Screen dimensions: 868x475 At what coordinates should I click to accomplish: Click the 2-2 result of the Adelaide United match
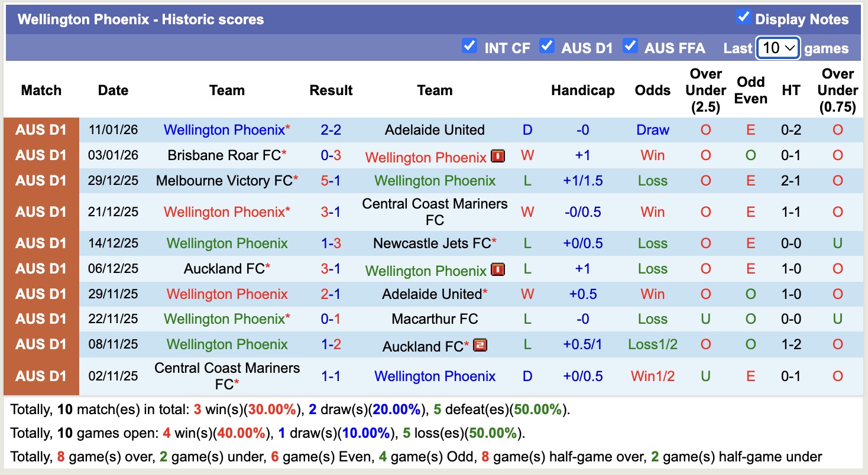(331, 129)
